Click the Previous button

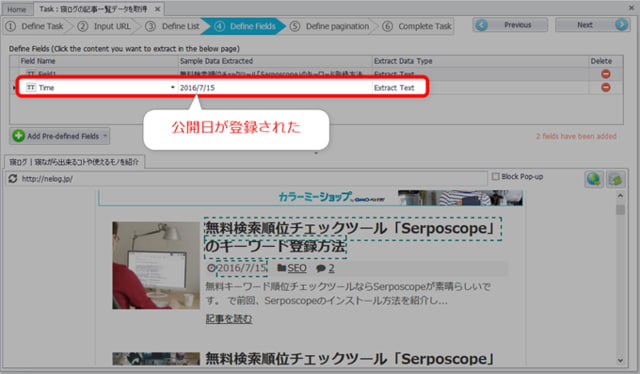510,25
